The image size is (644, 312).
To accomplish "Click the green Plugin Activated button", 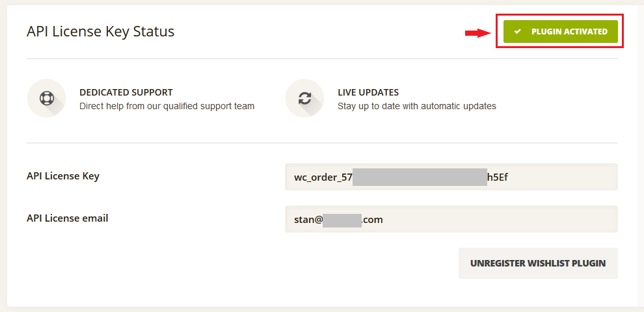I will [561, 32].
